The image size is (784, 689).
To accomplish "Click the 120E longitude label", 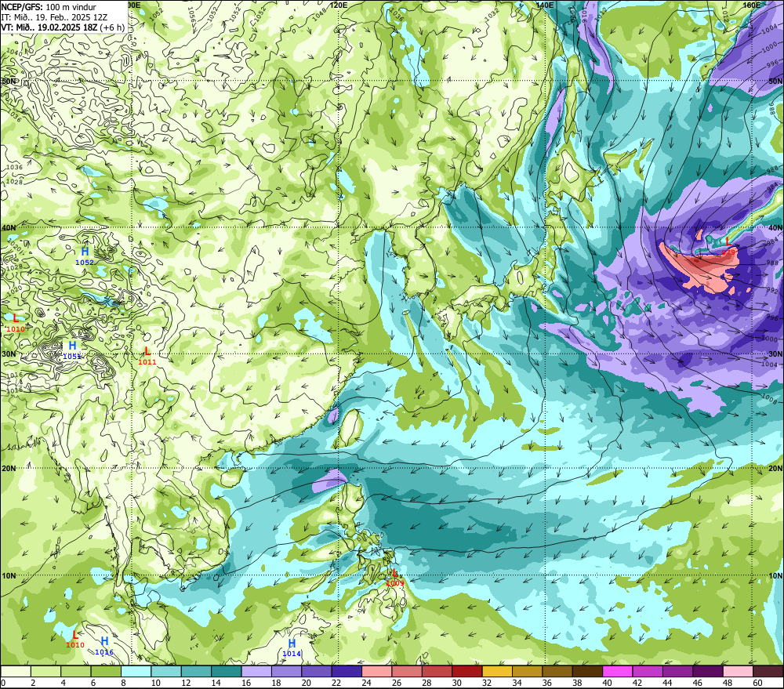I will pos(339,5).
